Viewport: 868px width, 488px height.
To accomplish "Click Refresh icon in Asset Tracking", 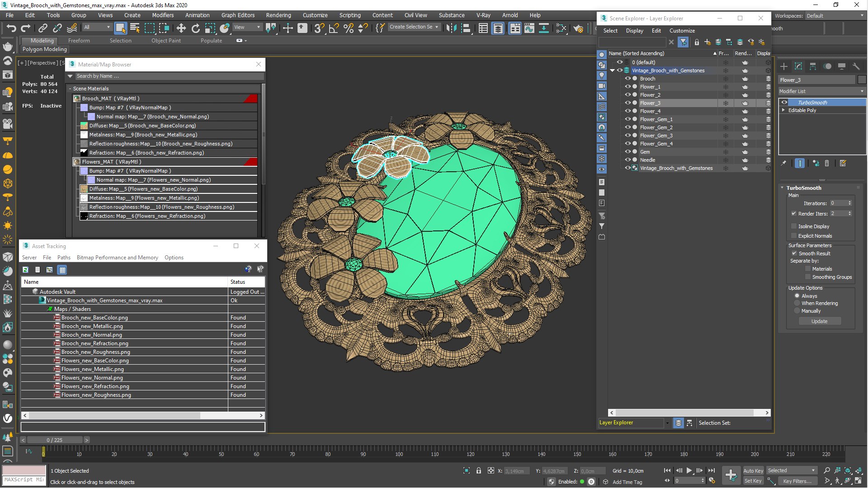I will tap(26, 270).
